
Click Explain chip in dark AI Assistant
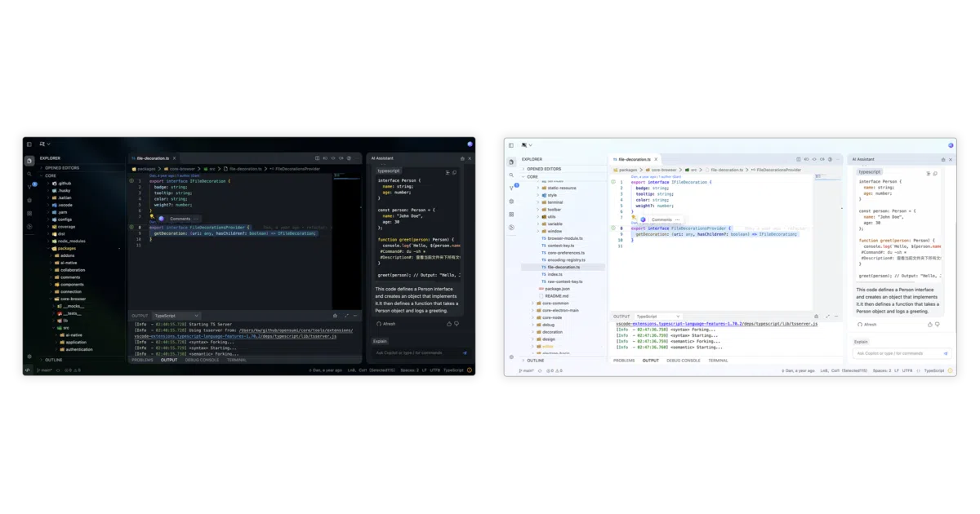click(x=381, y=341)
